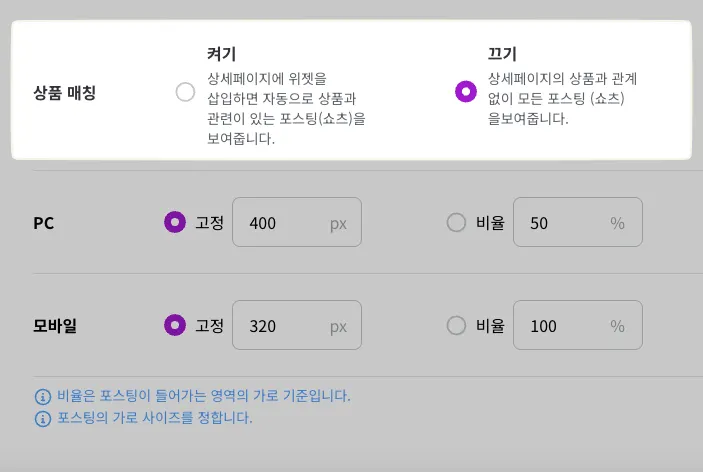Click the 끄기 description about showing all postings
The height and width of the screenshot is (472, 703).
(x=562, y=98)
